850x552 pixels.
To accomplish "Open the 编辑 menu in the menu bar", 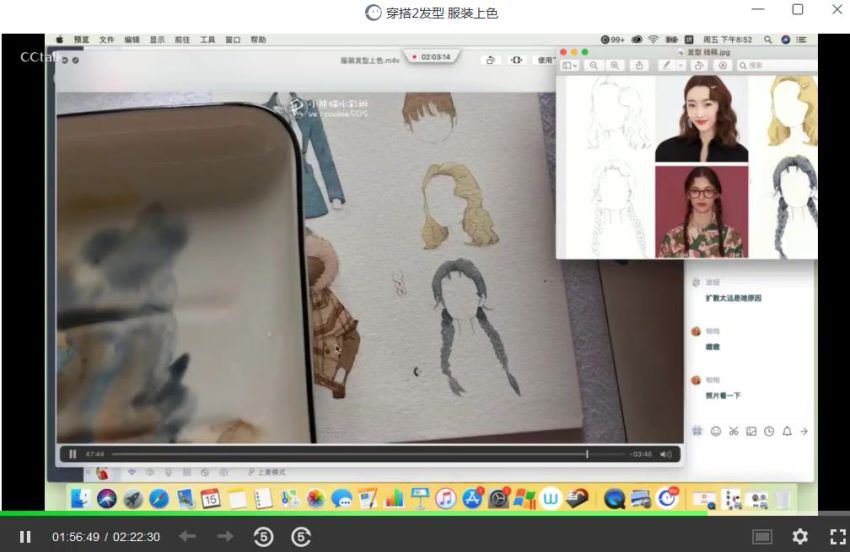I will 132,40.
